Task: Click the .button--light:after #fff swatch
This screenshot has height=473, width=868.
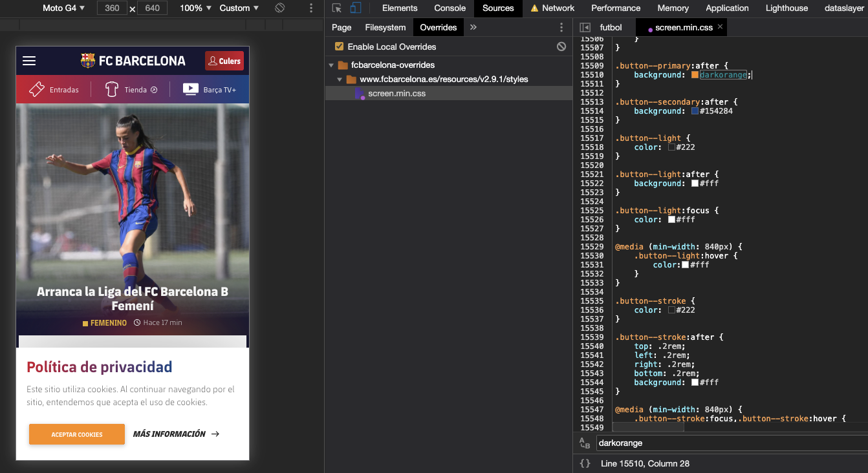Action: pyautogui.click(x=695, y=184)
